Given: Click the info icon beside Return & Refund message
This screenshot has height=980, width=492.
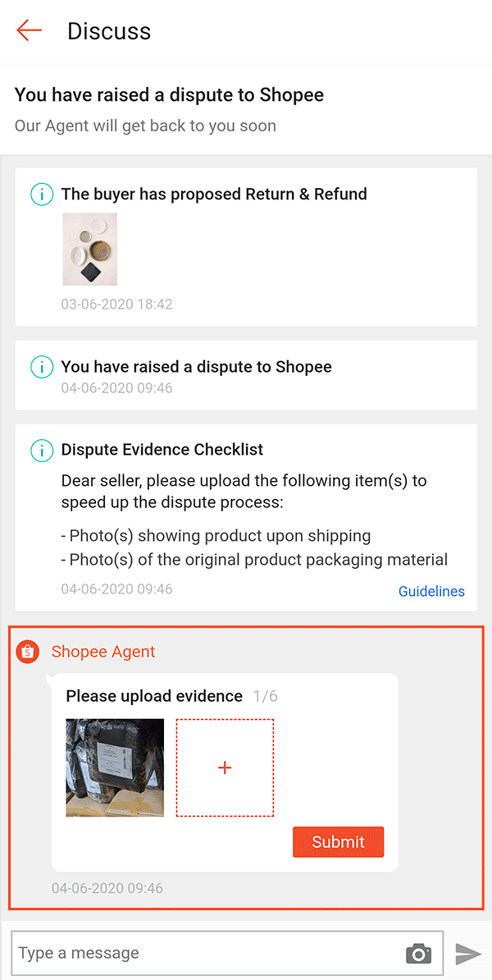Looking at the screenshot, I should coord(41,195).
